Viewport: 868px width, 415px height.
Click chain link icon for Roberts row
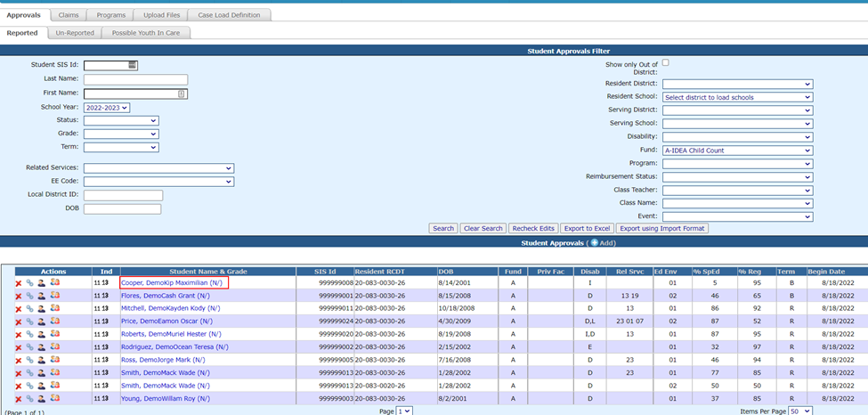coord(30,334)
